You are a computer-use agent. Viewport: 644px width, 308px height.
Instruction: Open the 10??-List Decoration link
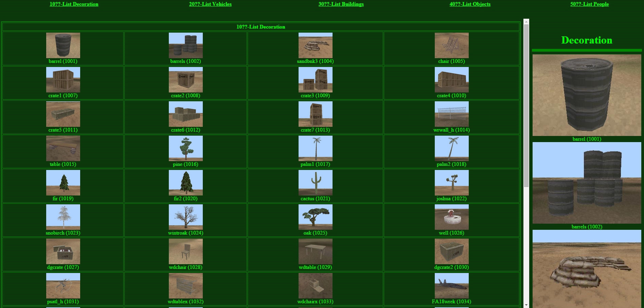[74, 4]
